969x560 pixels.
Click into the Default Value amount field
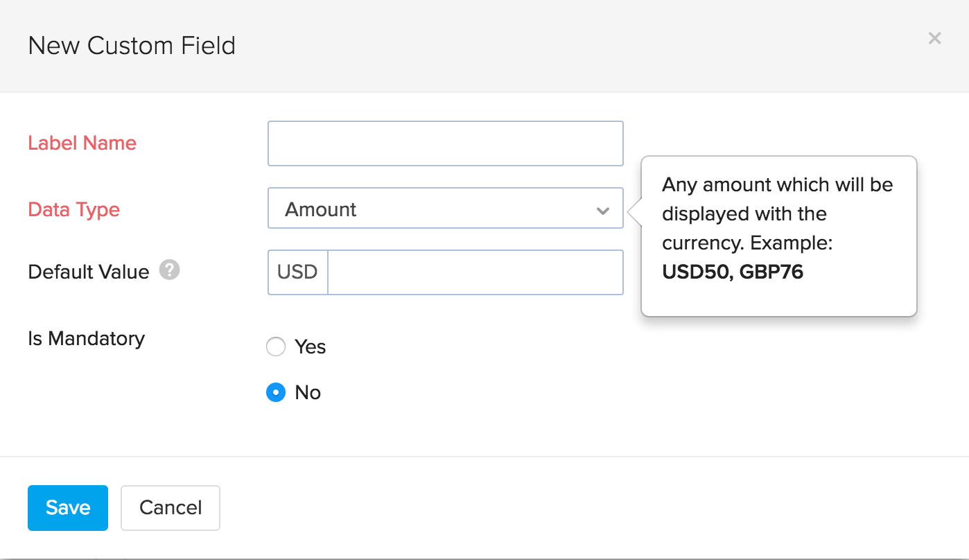(x=475, y=272)
